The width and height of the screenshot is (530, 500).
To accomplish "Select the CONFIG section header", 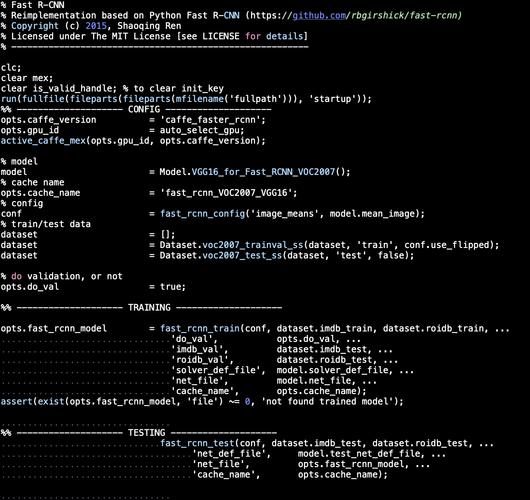I will point(144,109).
